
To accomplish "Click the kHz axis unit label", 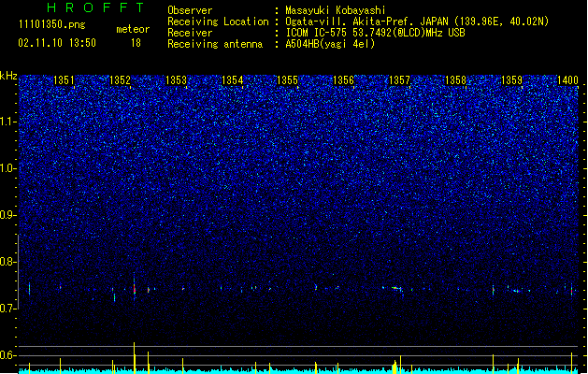I will pyautogui.click(x=8, y=76).
